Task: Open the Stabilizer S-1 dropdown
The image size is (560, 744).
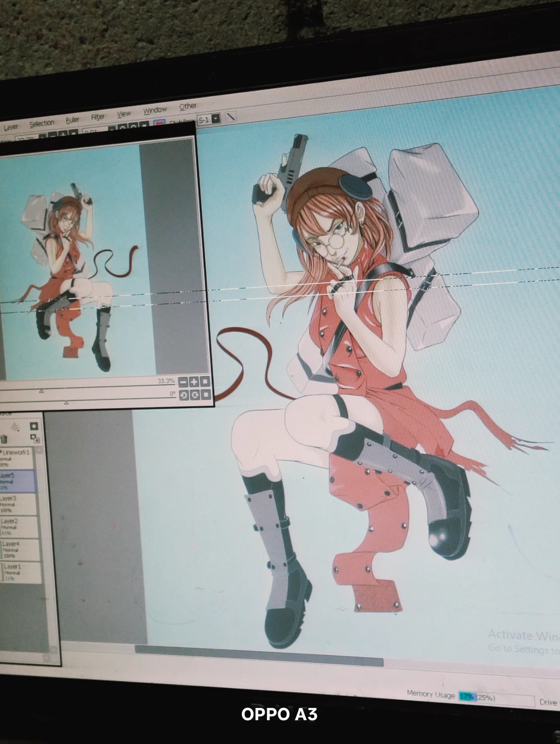Action: 216,118
